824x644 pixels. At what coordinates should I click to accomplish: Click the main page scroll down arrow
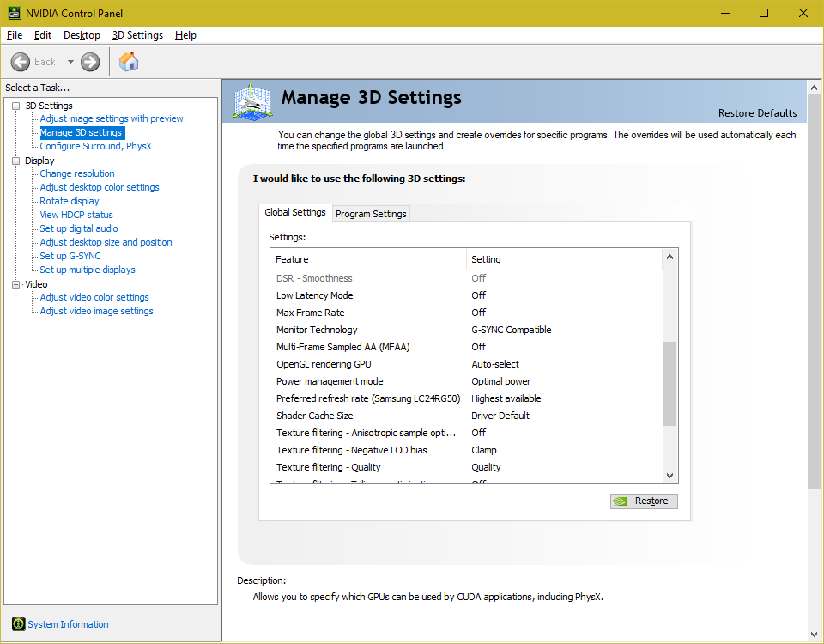(814, 635)
